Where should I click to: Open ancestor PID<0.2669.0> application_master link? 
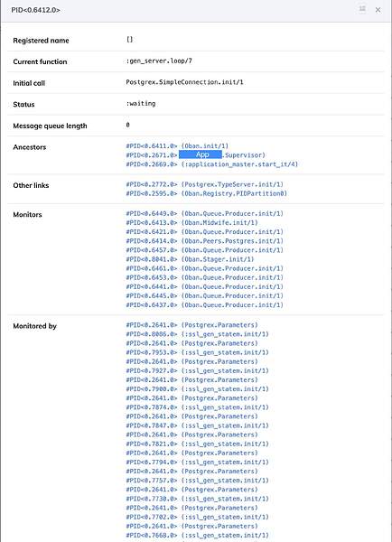coord(211,164)
